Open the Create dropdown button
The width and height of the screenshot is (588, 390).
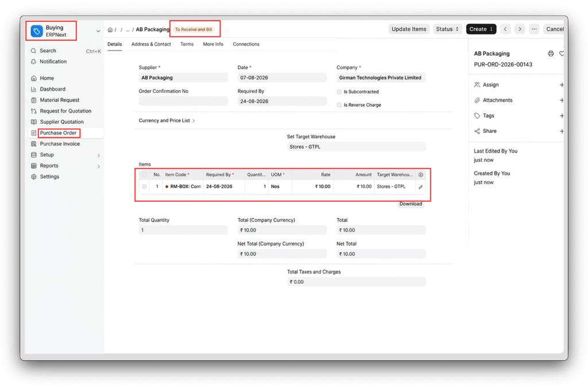[x=481, y=29]
